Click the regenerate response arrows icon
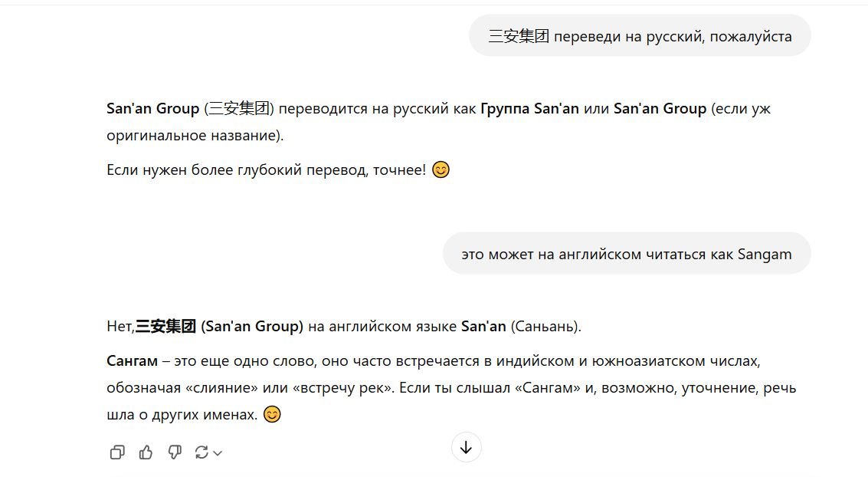Image resolution: width=868 pixels, height=477 pixels. pyautogui.click(x=201, y=452)
